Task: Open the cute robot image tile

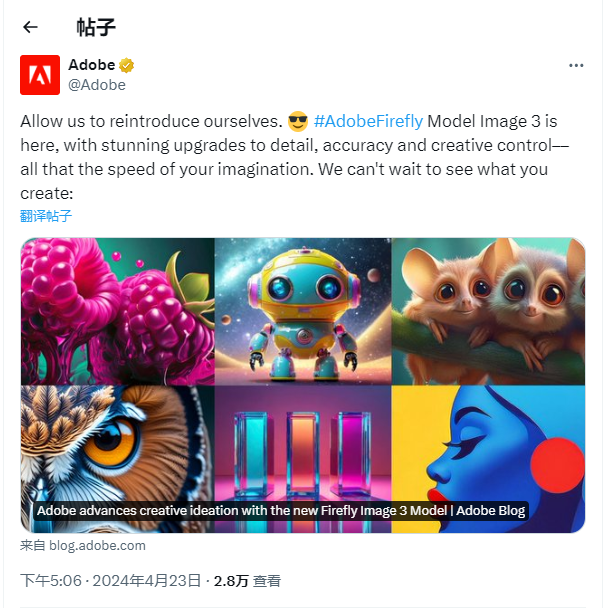Action: 303,311
